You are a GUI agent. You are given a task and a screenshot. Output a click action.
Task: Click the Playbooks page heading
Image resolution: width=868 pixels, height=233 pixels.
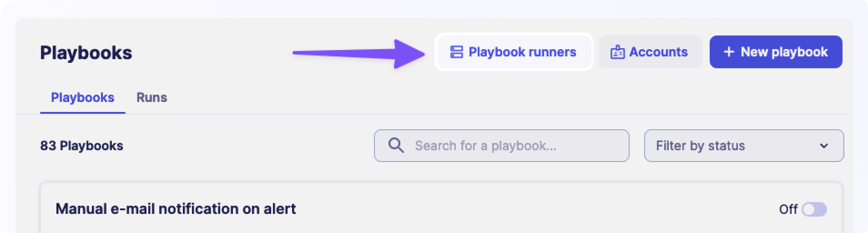tap(86, 53)
